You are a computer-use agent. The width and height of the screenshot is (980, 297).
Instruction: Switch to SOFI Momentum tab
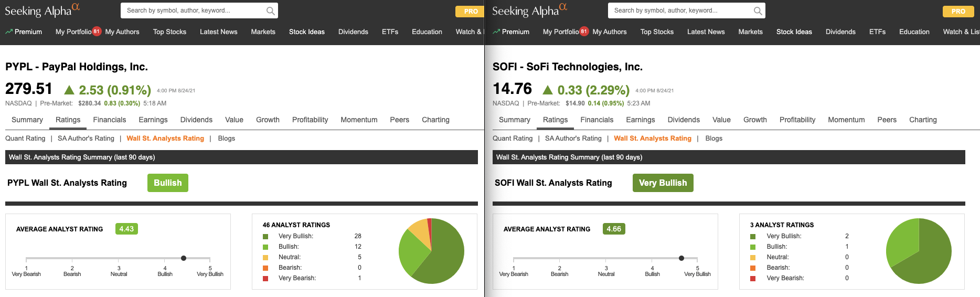tap(846, 120)
